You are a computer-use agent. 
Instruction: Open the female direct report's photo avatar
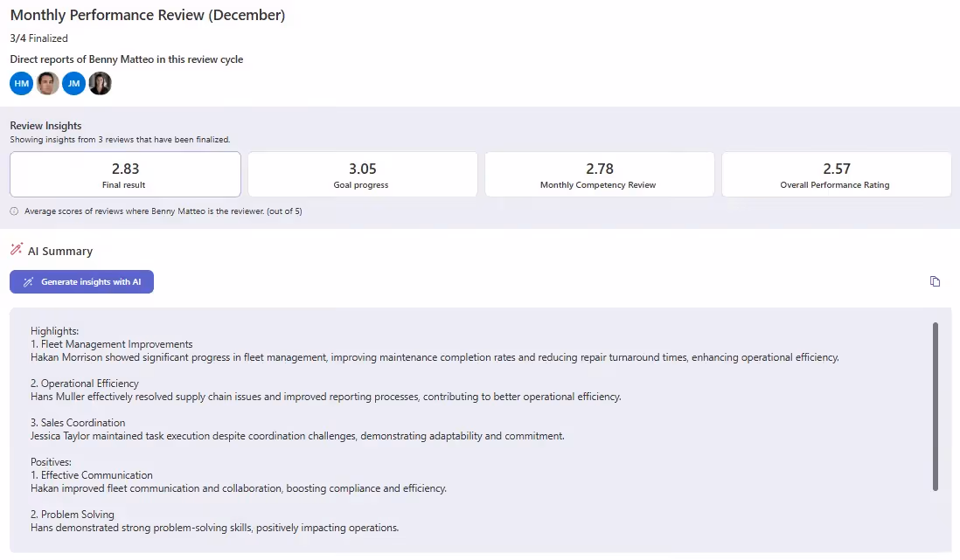tap(101, 83)
